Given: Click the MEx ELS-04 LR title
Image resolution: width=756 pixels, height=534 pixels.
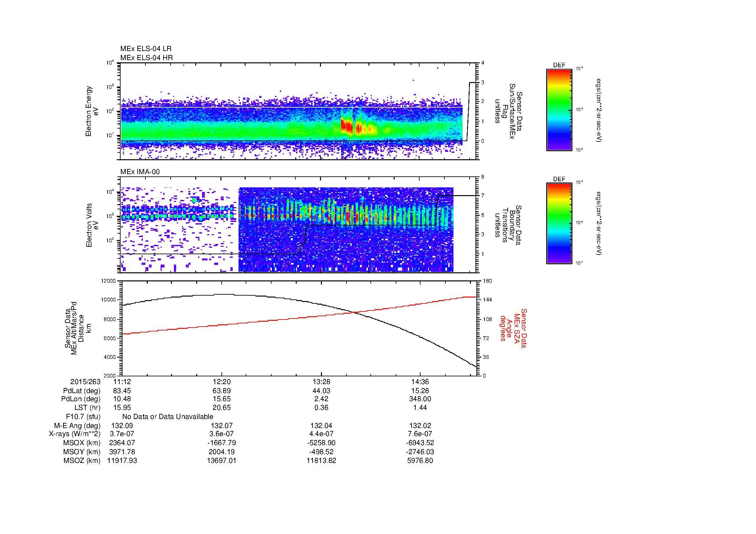Looking at the screenshot, I should coord(145,49).
